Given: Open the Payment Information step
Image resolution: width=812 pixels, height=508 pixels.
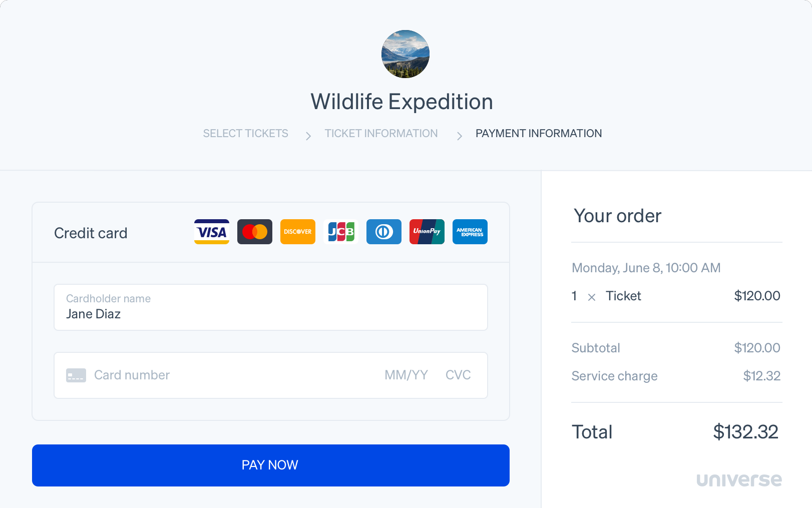Looking at the screenshot, I should pyautogui.click(x=539, y=134).
